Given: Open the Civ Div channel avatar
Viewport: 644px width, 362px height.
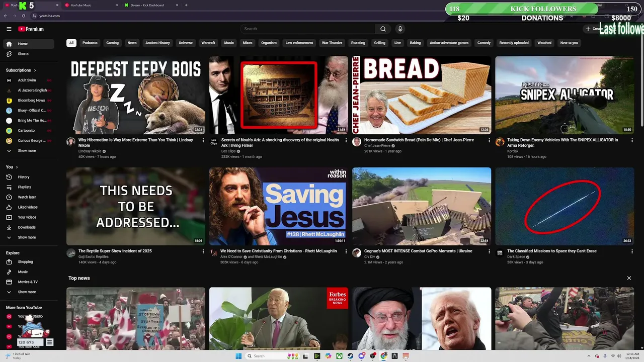Looking at the screenshot, I should click(x=357, y=253).
